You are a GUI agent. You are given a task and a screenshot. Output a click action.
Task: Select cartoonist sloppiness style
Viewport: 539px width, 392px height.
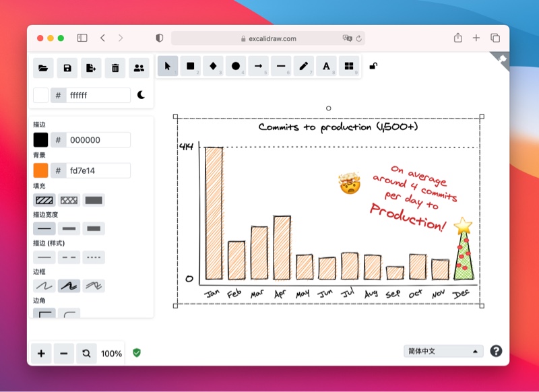click(94, 286)
